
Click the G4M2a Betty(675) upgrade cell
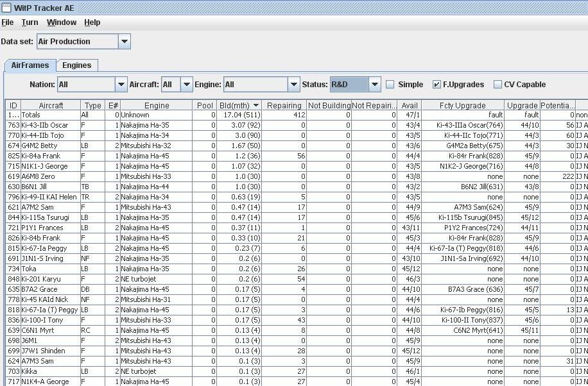pos(463,146)
